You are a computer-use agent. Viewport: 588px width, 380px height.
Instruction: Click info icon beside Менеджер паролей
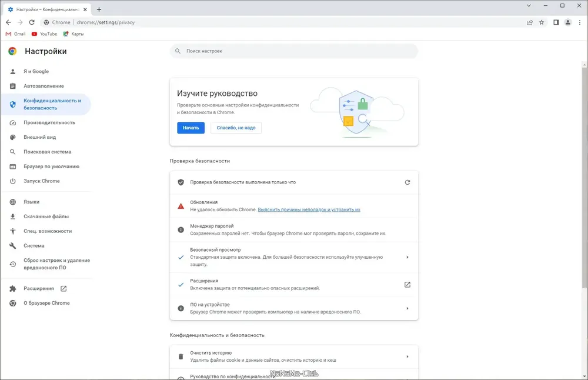click(x=181, y=229)
